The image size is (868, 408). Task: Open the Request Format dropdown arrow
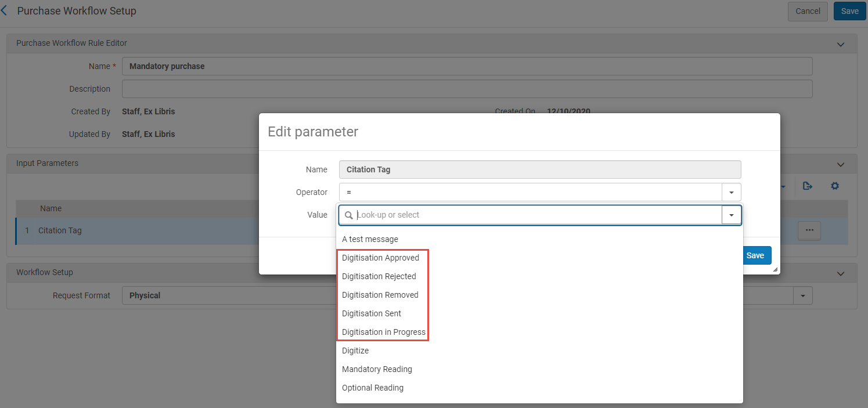tap(802, 295)
